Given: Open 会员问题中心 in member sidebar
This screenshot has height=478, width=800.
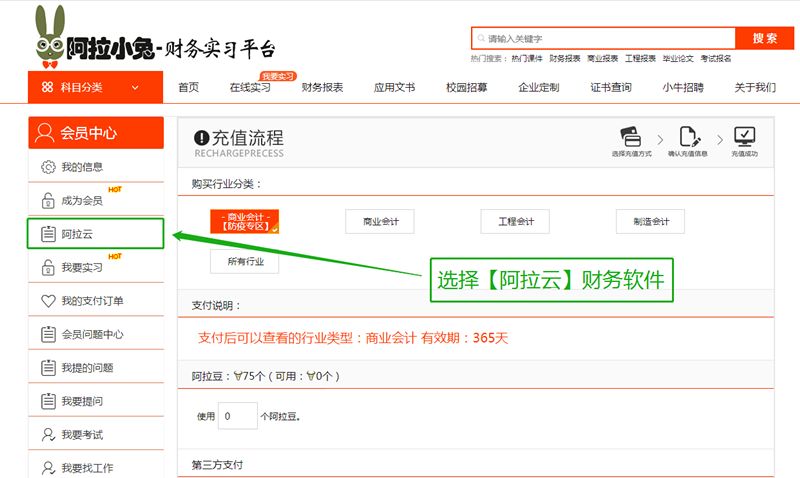Looking at the screenshot, I should coord(96,334).
